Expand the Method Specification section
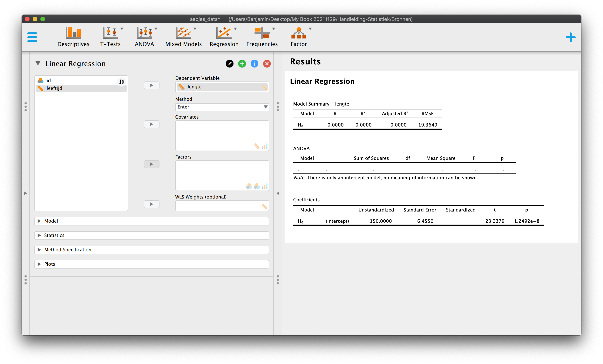This screenshot has height=364, width=603. (152, 250)
